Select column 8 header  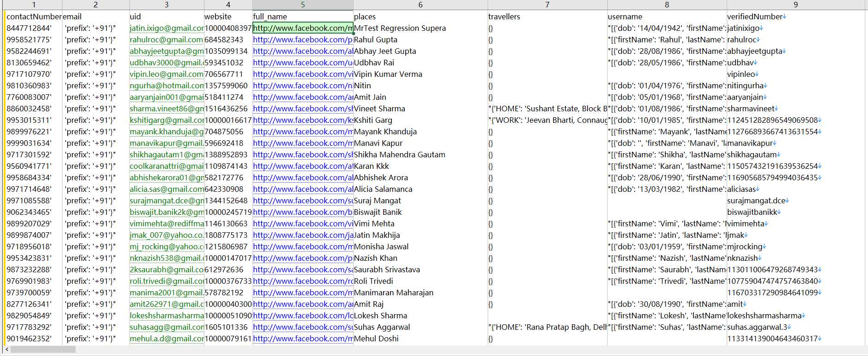pos(667,5)
